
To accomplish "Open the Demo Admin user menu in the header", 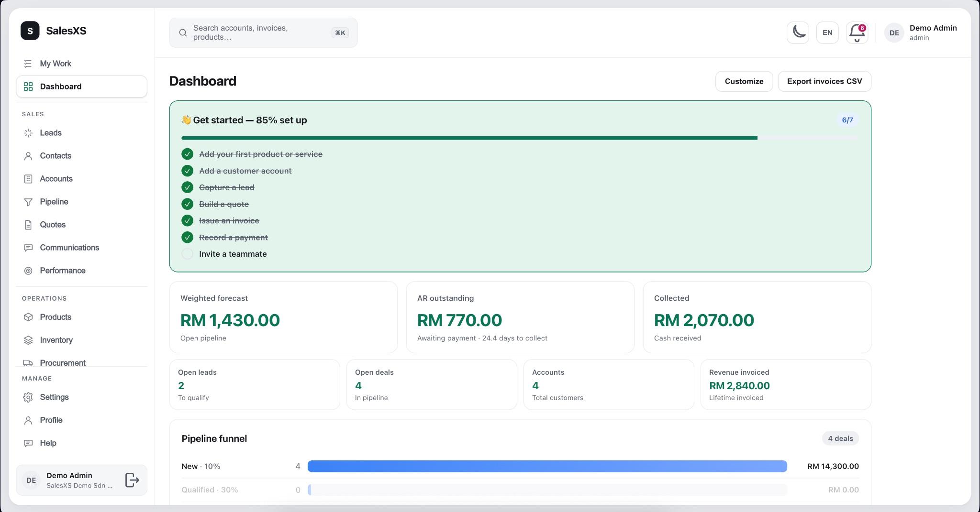I will (921, 33).
